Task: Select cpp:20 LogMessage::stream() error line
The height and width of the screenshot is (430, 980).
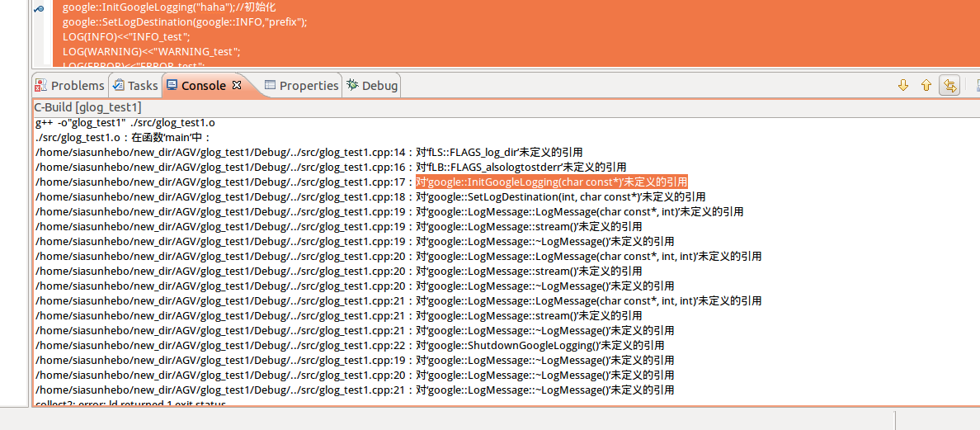Action: [x=339, y=272]
